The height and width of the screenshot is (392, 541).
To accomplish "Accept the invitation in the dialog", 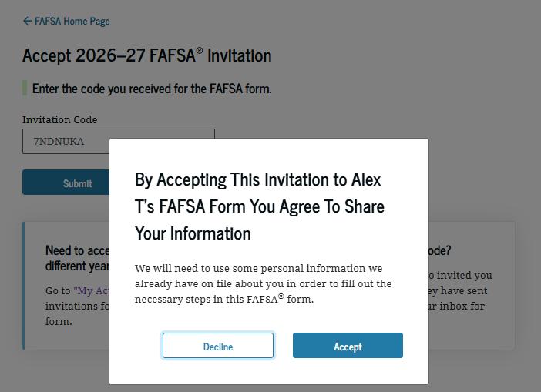I will coord(348,346).
